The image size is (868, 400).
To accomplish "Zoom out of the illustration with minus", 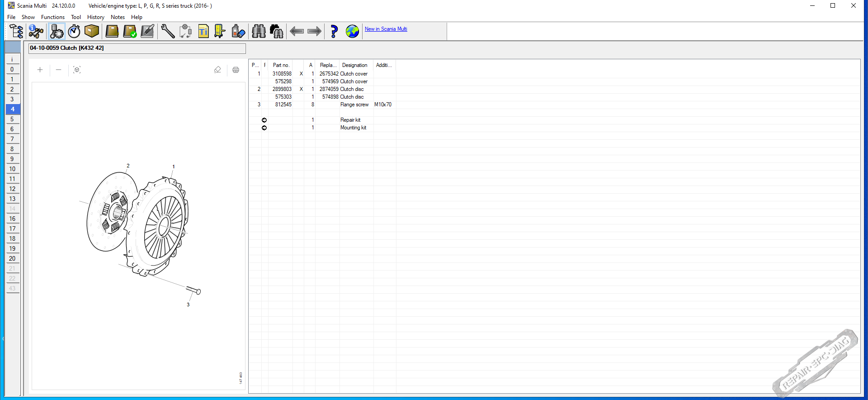I will (x=58, y=70).
